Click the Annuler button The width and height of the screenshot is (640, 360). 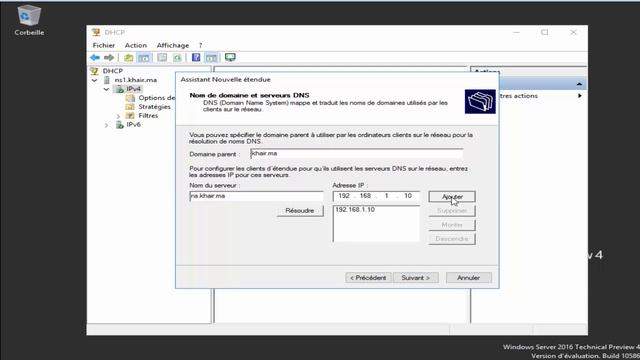point(469,278)
